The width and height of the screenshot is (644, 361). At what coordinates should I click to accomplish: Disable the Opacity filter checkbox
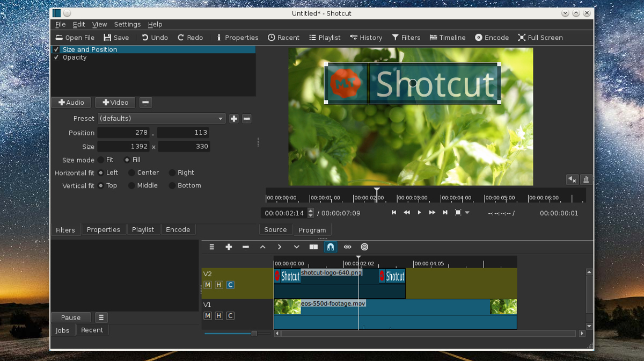point(56,57)
